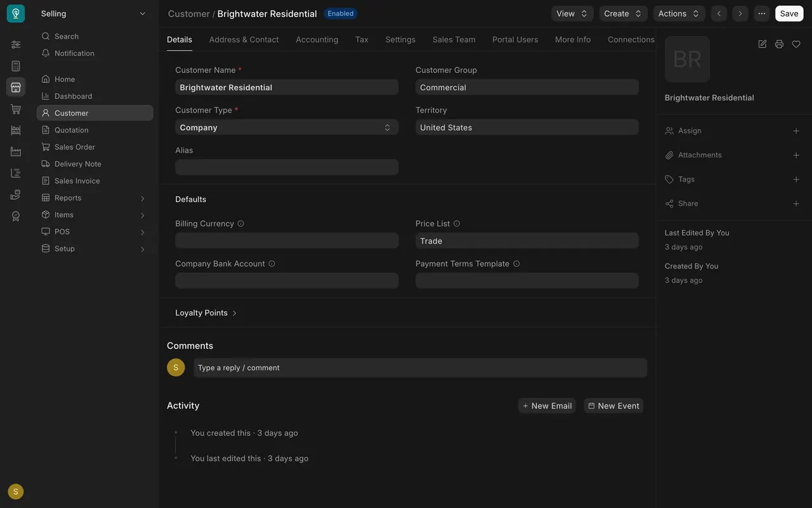The image size is (812, 508).
Task: Click the edit pencil icon beside the avatar
Action: pyautogui.click(x=763, y=44)
